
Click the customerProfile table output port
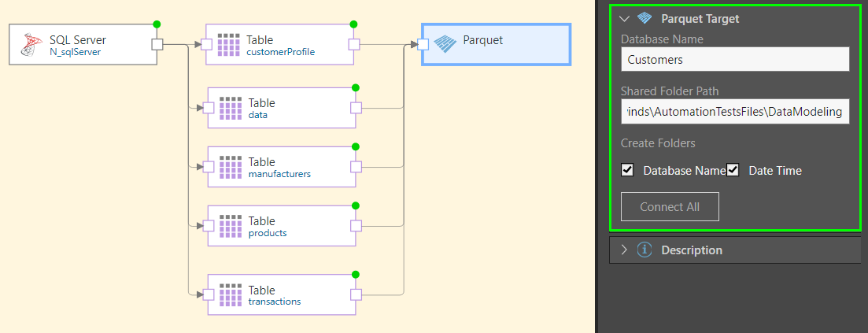pyautogui.click(x=354, y=44)
